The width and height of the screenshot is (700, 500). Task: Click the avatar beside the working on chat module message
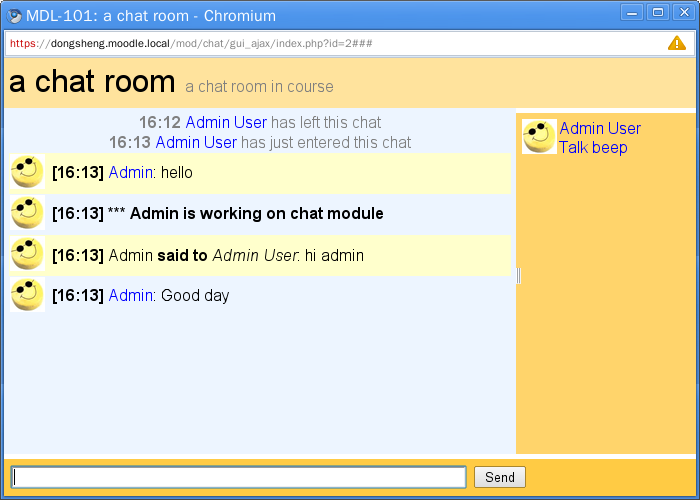27,213
